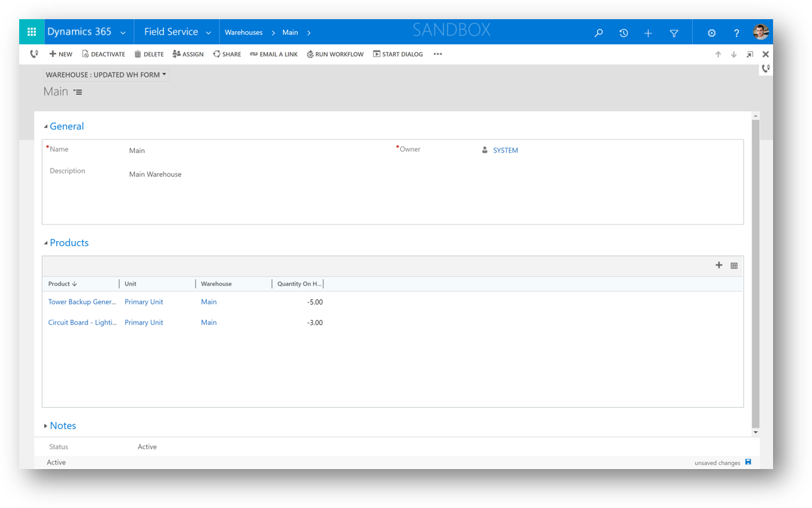The image size is (812, 508).
Task: Click the Status field value Active
Action: coord(147,447)
